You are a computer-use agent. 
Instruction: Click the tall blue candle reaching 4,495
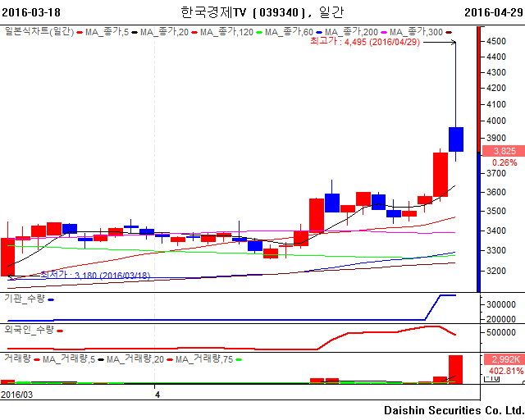coord(456,139)
